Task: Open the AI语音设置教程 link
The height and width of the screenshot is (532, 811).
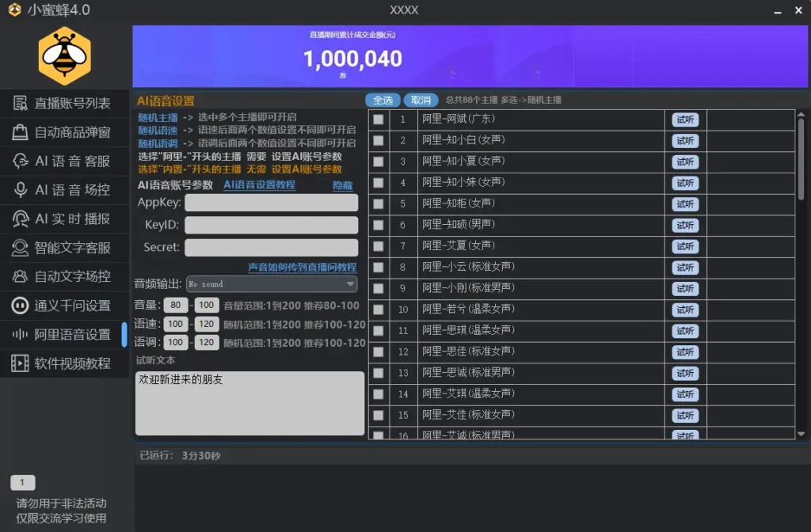Action: [x=260, y=185]
